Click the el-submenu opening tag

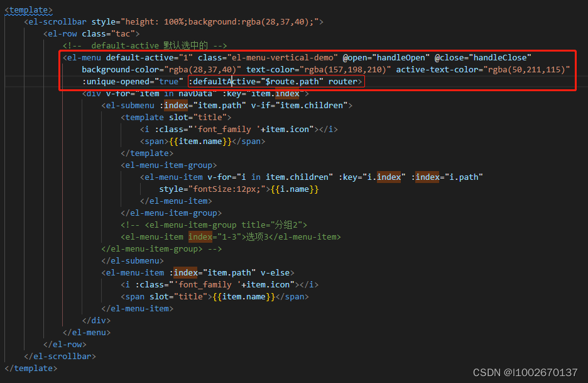click(x=128, y=105)
